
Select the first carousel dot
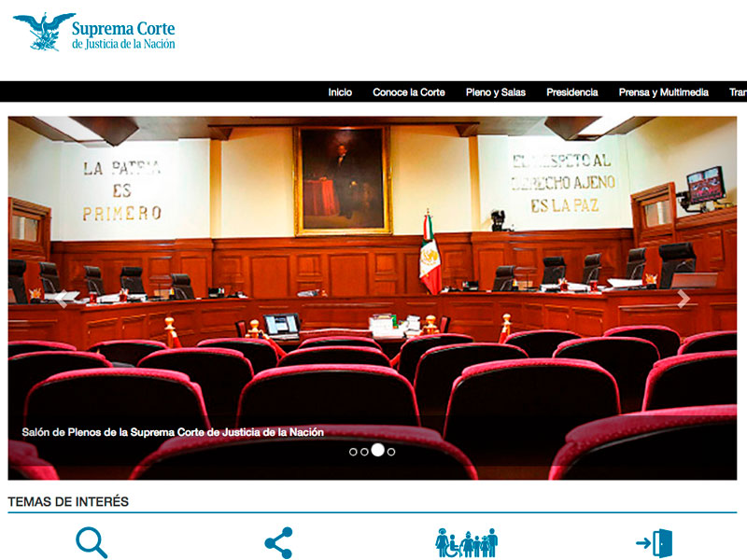pos(353,452)
